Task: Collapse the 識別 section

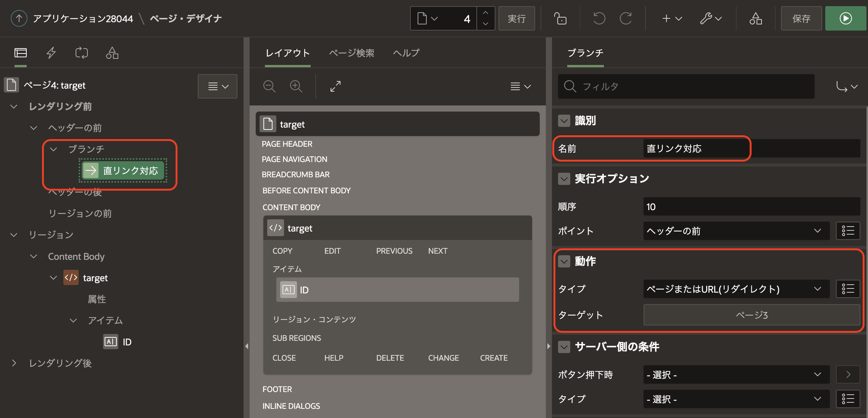Action: (564, 121)
